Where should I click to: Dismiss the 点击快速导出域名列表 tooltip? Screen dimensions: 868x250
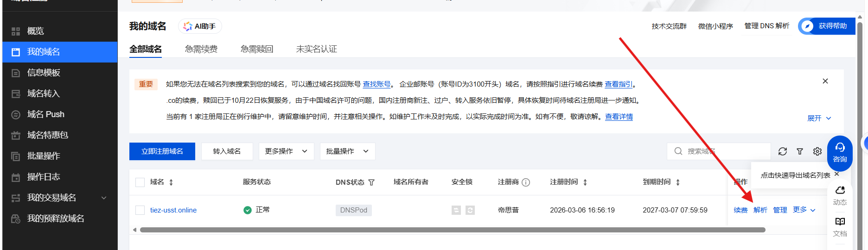click(x=837, y=174)
